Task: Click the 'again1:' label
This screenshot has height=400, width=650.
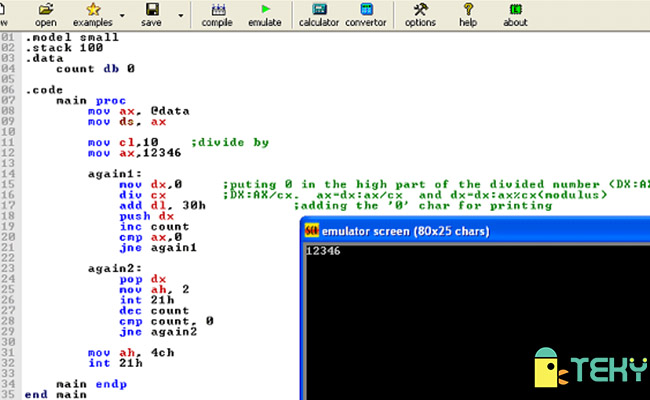Action: click(x=115, y=174)
